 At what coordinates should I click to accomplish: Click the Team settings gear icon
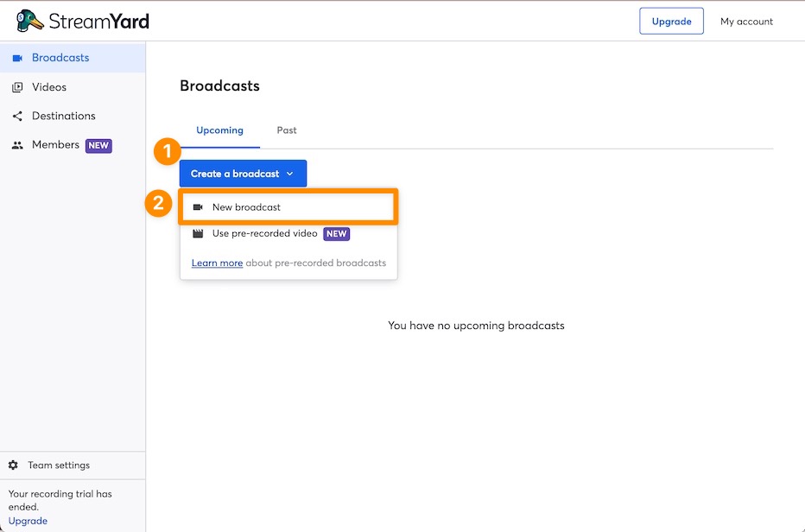[x=13, y=465]
